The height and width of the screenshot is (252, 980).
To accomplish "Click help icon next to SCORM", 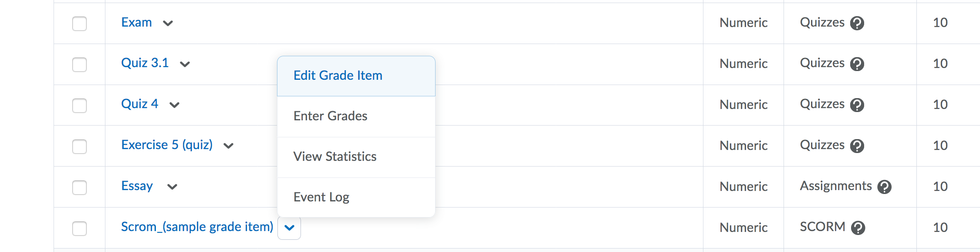I will click(858, 228).
